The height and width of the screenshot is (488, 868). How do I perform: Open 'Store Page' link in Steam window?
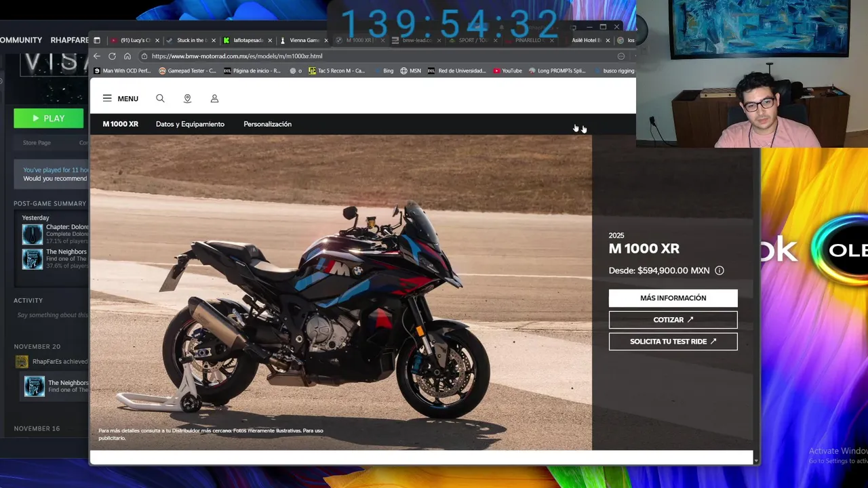(37, 142)
